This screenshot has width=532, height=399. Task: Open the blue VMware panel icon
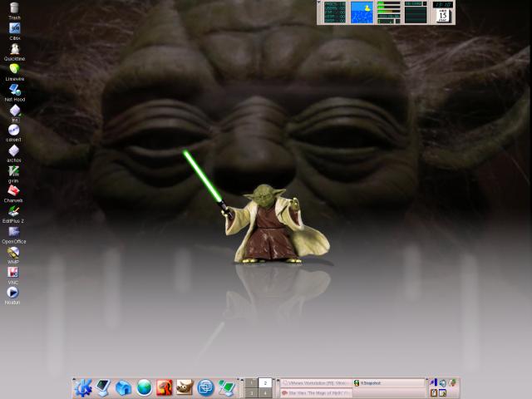tap(205, 388)
